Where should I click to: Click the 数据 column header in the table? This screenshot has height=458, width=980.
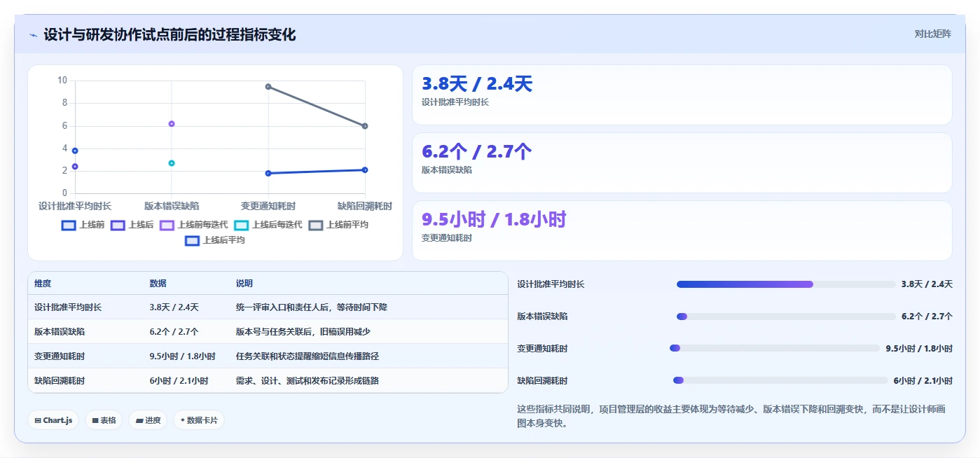[x=158, y=284]
